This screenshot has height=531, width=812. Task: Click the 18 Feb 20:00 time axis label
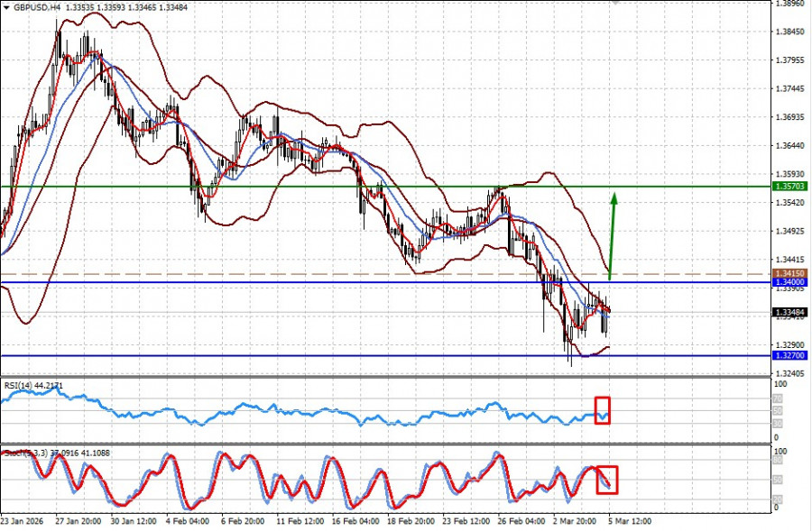(x=411, y=521)
